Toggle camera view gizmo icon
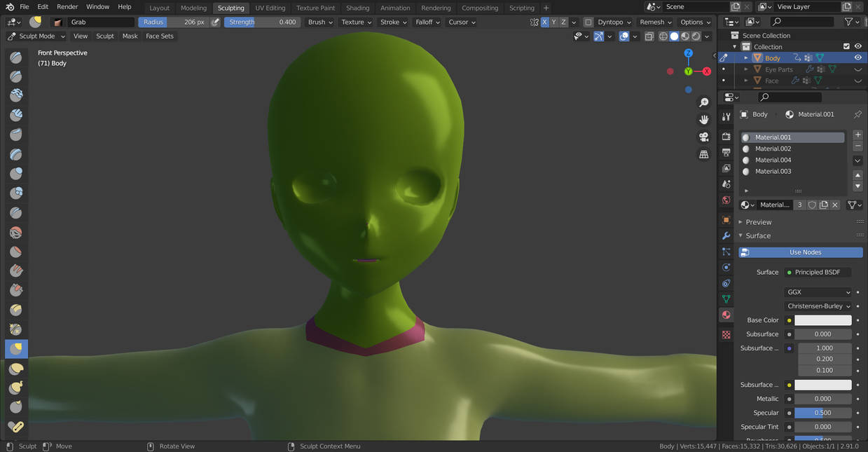Image resolution: width=868 pixels, height=452 pixels. point(704,137)
